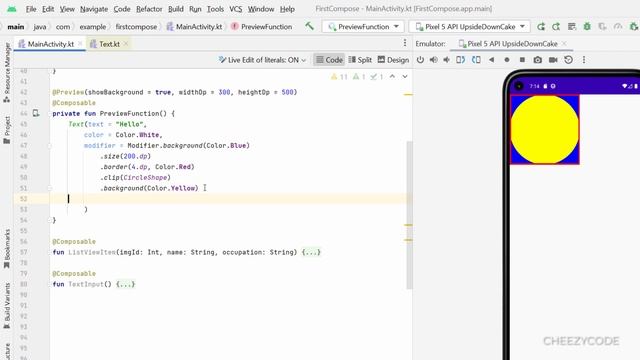Open the Help menu
Viewport: 640px width, 360px height.
[287, 9]
